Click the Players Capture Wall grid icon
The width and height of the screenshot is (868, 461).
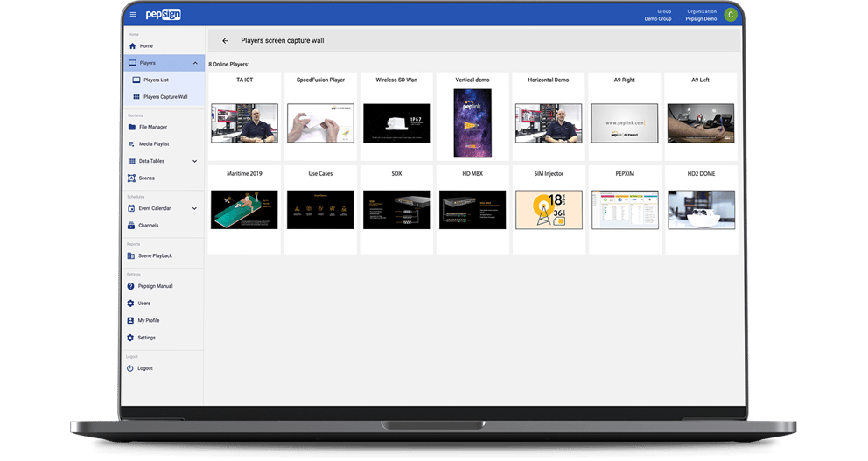(x=136, y=97)
